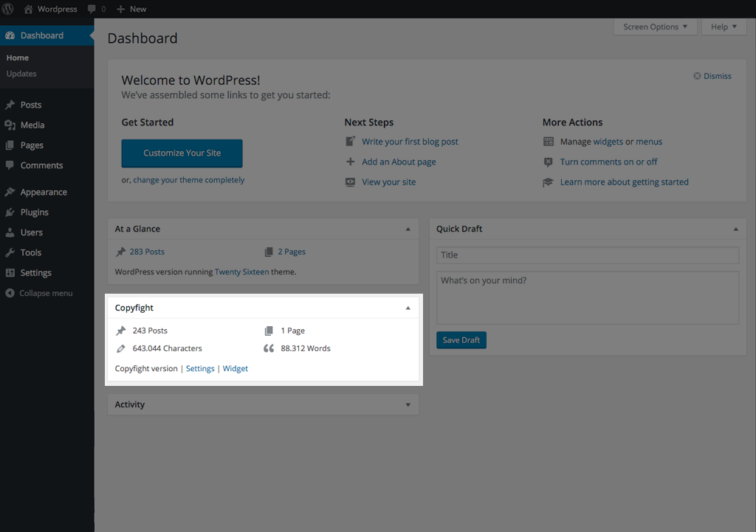The image size is (756, 532).
Task: Open the Updates submenu
Action: coord(21,74)
